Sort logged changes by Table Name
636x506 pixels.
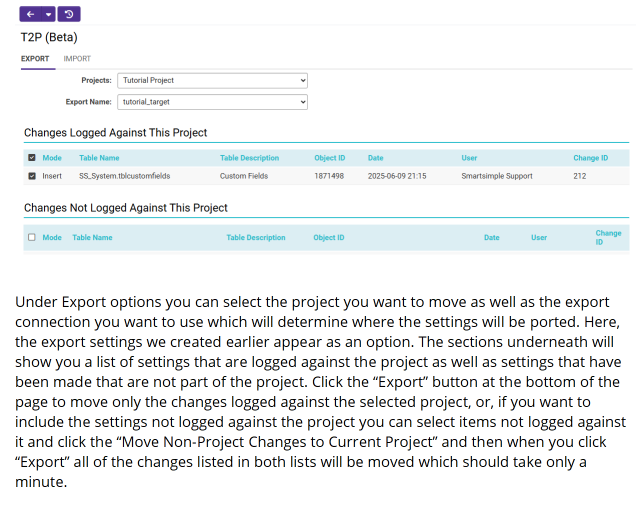[99, 158]
